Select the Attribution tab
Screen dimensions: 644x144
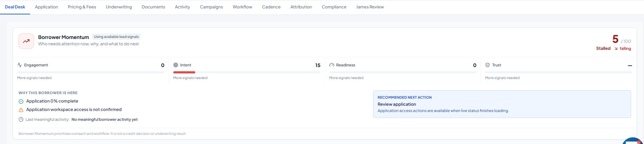pos(301,7)
